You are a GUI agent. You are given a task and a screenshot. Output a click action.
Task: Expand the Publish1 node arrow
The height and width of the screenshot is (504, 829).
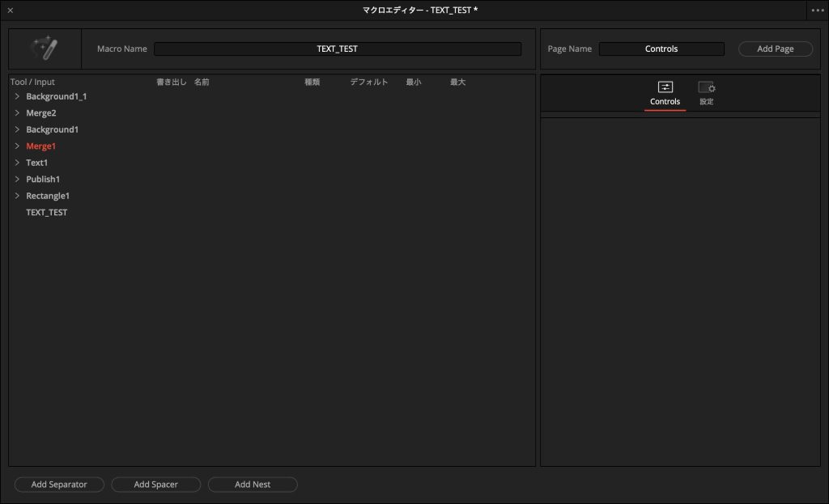(x=17, y=179)
